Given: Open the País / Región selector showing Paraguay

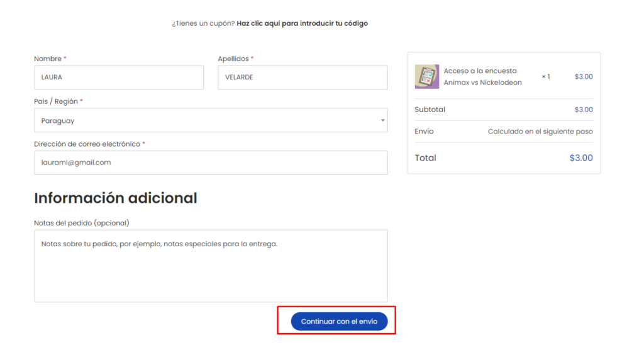Looking at the screenshot, I should pyautogui.click(x=210, y=120).
